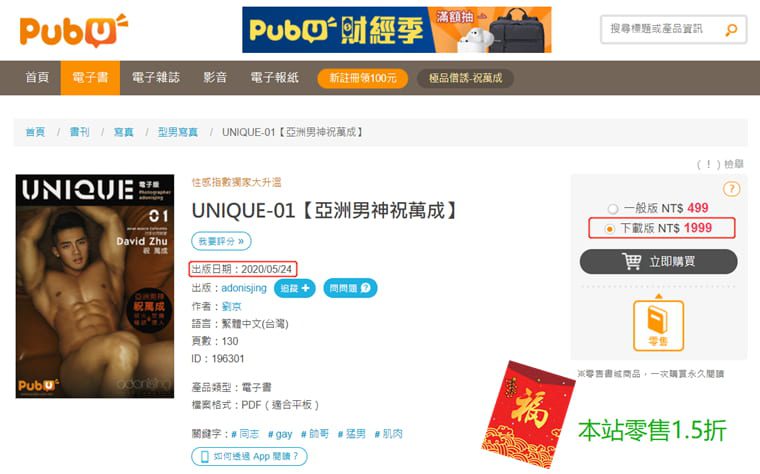Image resolution: width=760 pixels, height=474 pixels.
Task: Open 如何透過 App 閱讀 phone icon link
Action: (249, 456)
